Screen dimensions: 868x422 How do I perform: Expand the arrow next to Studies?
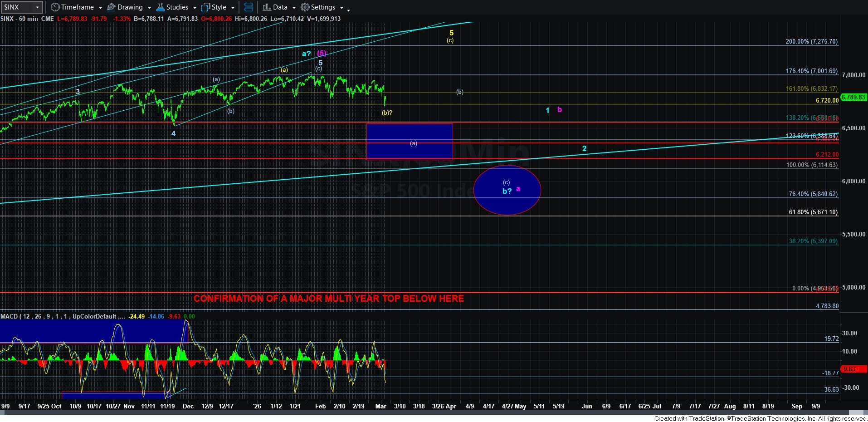click(x=195, y=8)
